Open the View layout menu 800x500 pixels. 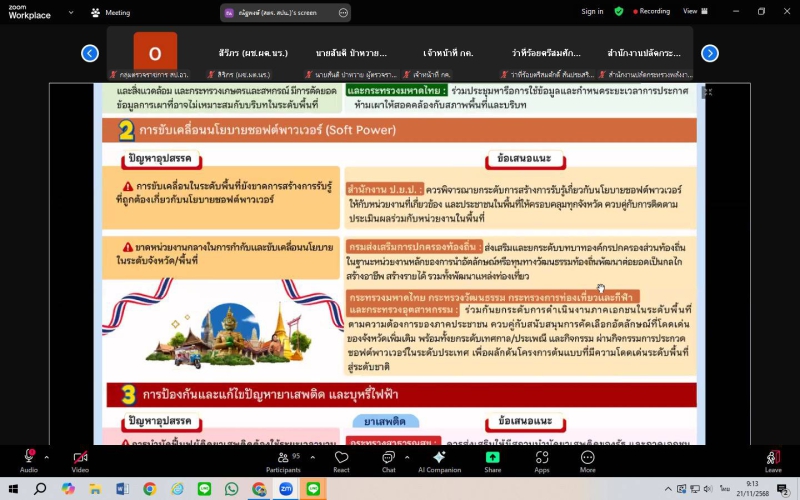(693, 12)
